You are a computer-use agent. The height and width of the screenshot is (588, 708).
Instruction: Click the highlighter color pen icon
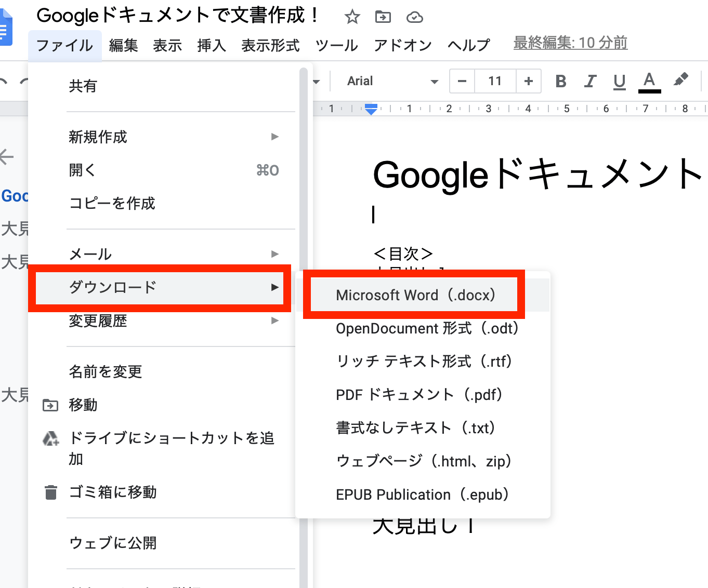click(680, 81)
